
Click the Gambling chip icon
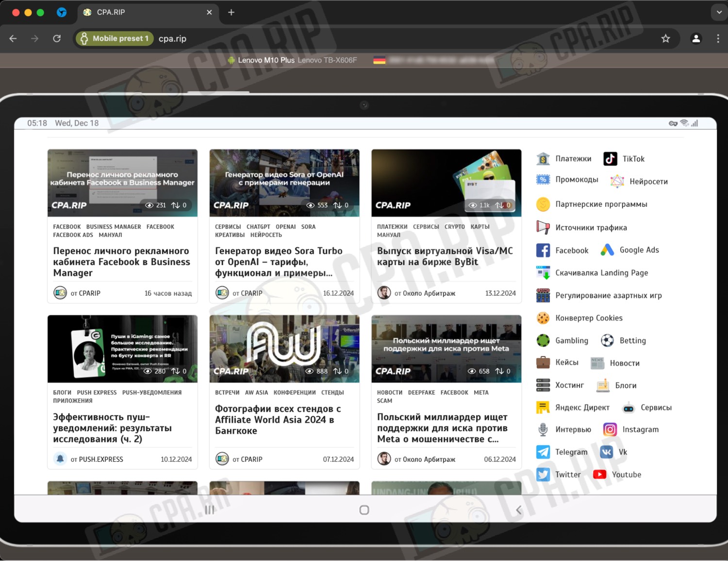click(x=543, y=340)
